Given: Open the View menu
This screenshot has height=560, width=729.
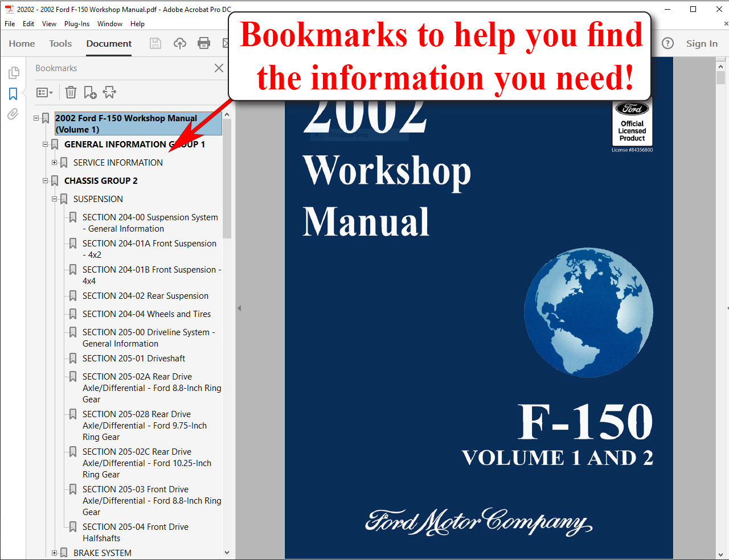Looking at the screenshot, I should tap(49, 24).
